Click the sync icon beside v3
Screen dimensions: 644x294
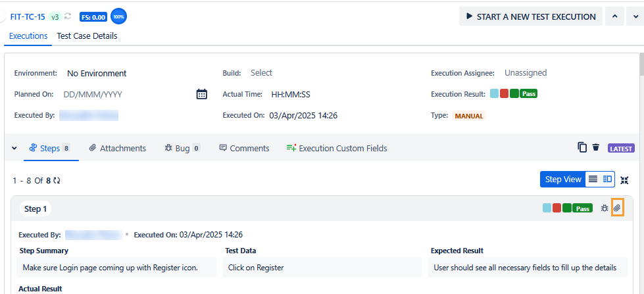(68, 16)
